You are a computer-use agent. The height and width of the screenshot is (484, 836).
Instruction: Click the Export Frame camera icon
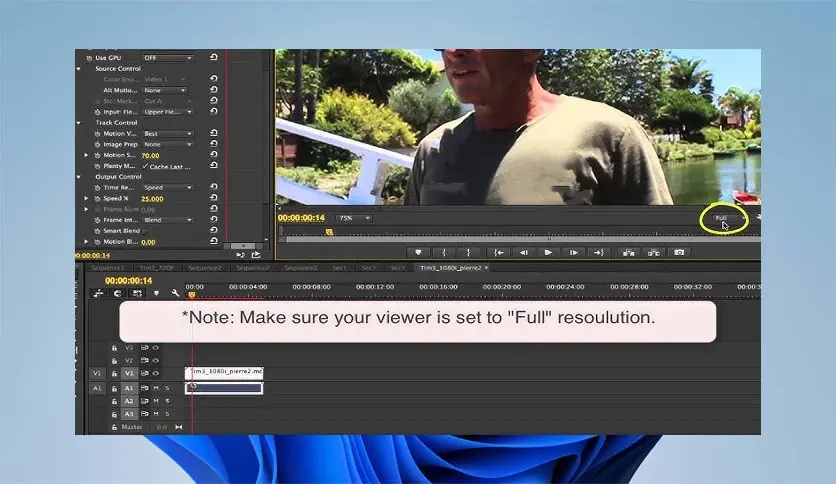point(679,253)
